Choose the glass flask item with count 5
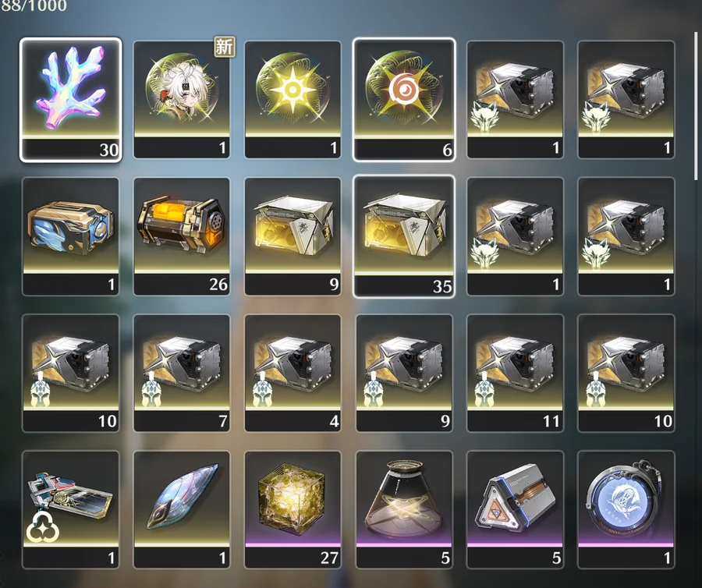Viewport: 702px width, 588px height. click(404, 510)
